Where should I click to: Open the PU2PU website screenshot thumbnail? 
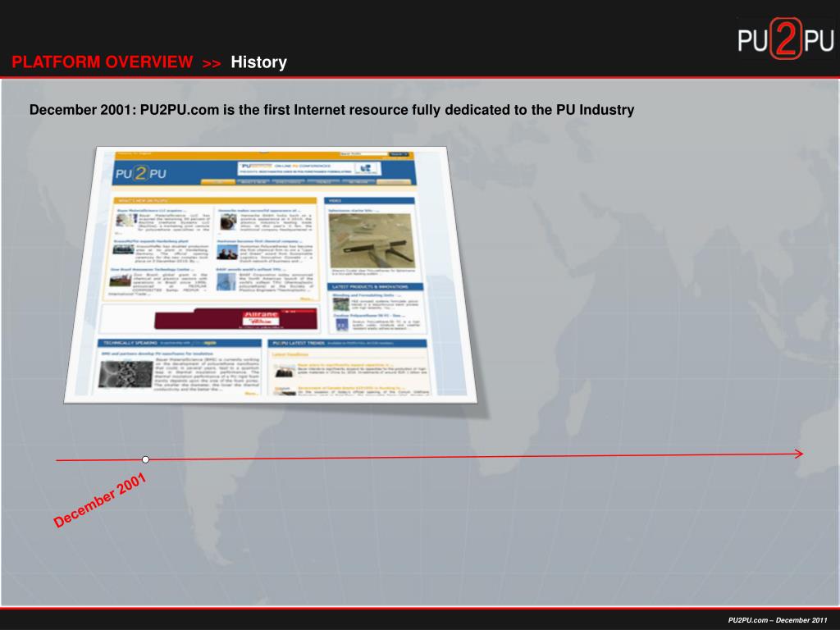pyautogui.click(x=271, y=275)
